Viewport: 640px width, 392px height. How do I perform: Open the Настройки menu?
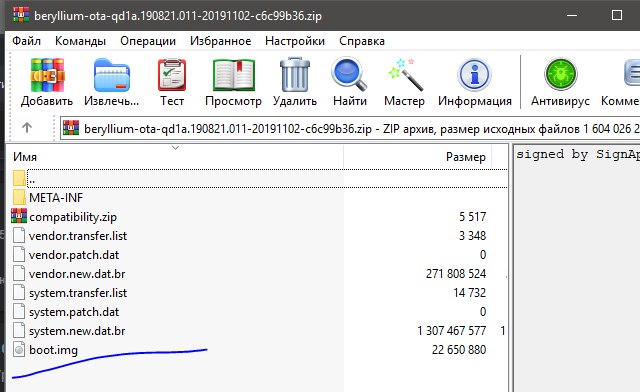pos(295,41)
